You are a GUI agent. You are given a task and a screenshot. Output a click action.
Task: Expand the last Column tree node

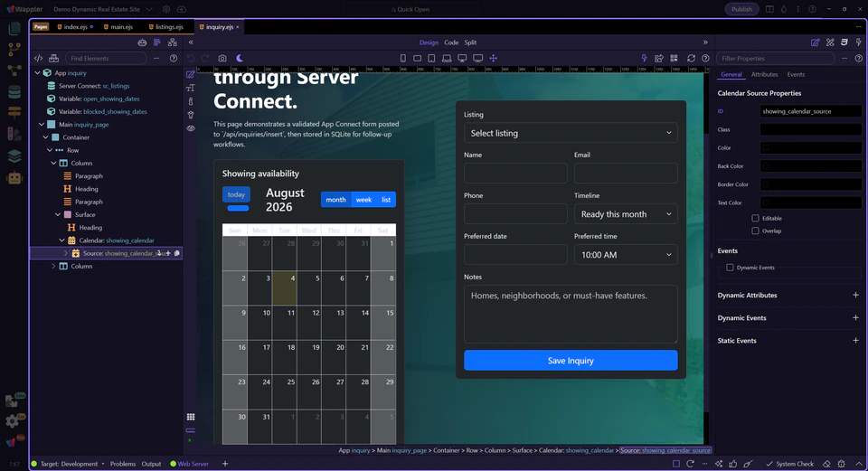(x=53, y=266)
